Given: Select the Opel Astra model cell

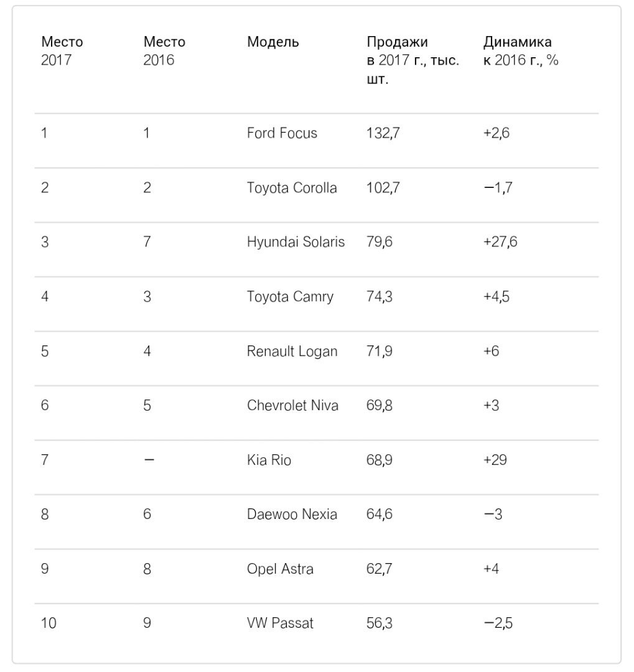Looking at the screenshot, I should 280,569.
